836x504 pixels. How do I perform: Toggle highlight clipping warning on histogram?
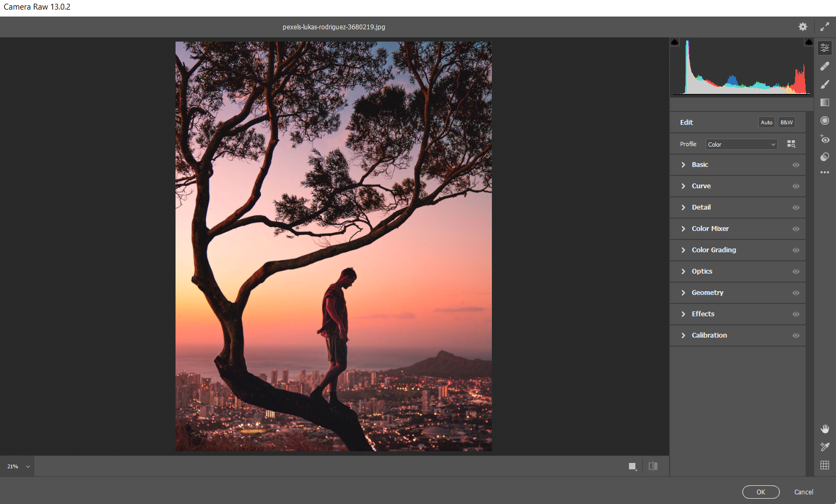808,42
